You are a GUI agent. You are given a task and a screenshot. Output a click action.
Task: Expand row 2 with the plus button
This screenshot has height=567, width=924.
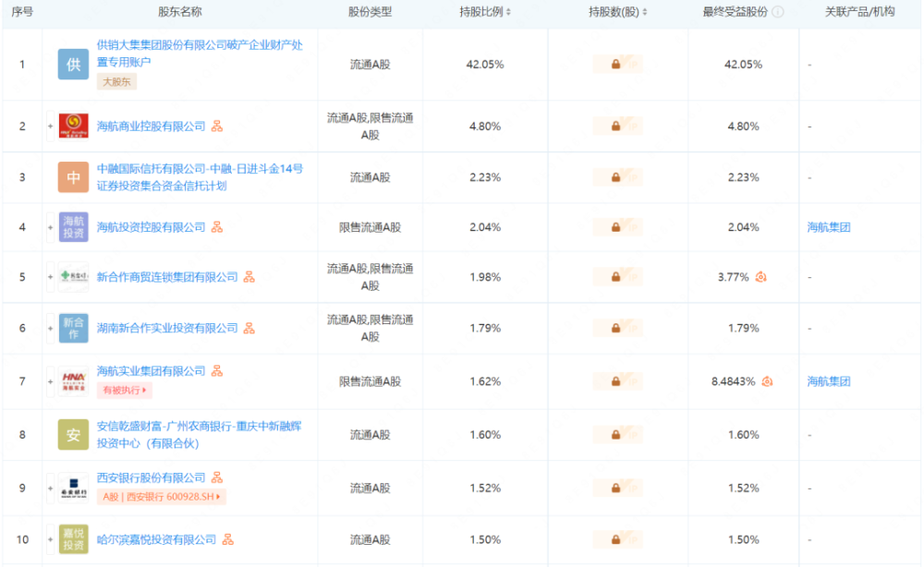point(50,126)
